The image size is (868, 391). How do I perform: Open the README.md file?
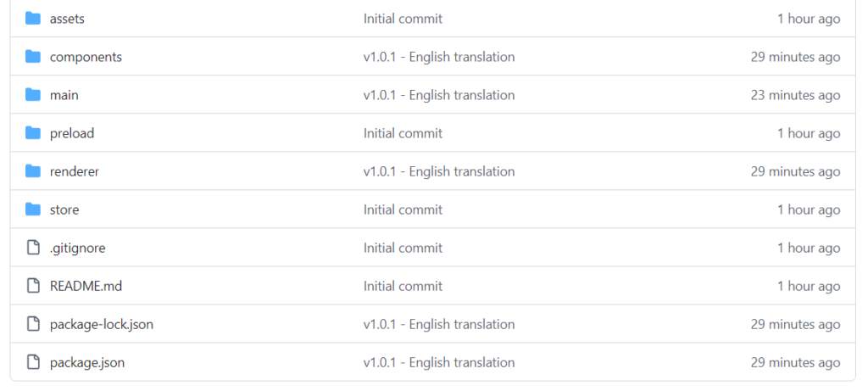point(86,286)
